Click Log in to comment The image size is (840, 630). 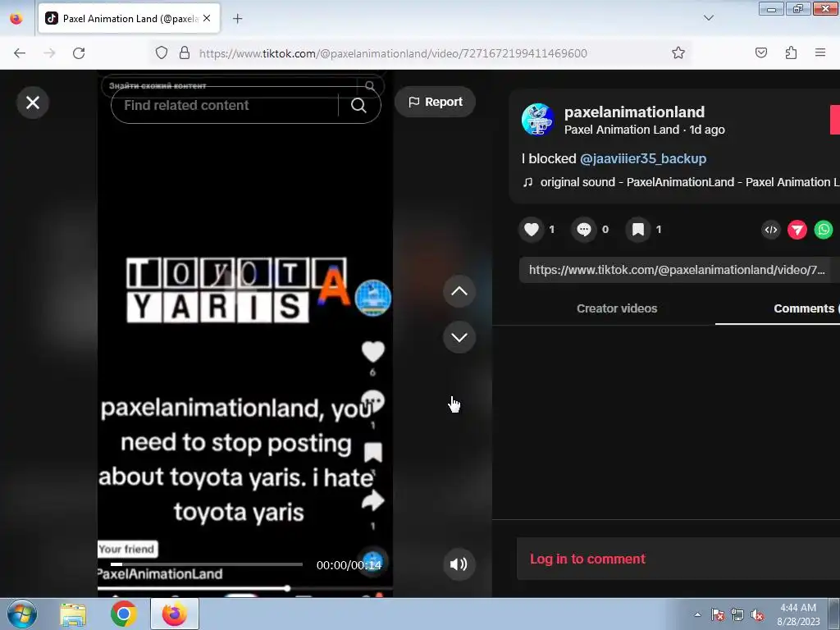(x=587, y=559)
